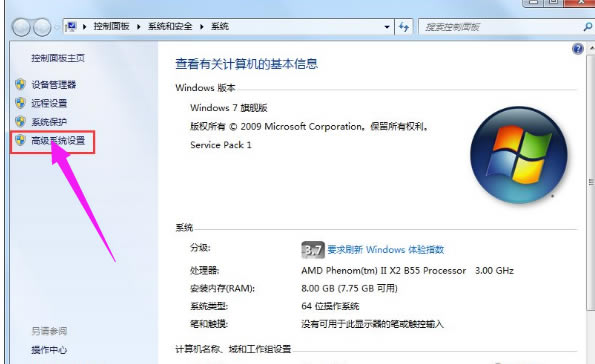The image size is (595, 364).
Task: Click the search magnifier icon
Action: [x=587, y=27]
